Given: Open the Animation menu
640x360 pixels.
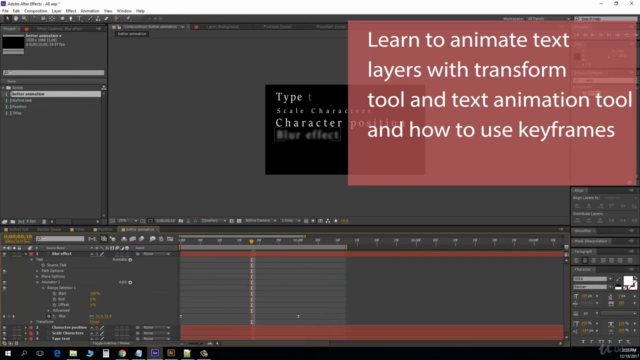Looking at the screenshot, I should point(90,11).
